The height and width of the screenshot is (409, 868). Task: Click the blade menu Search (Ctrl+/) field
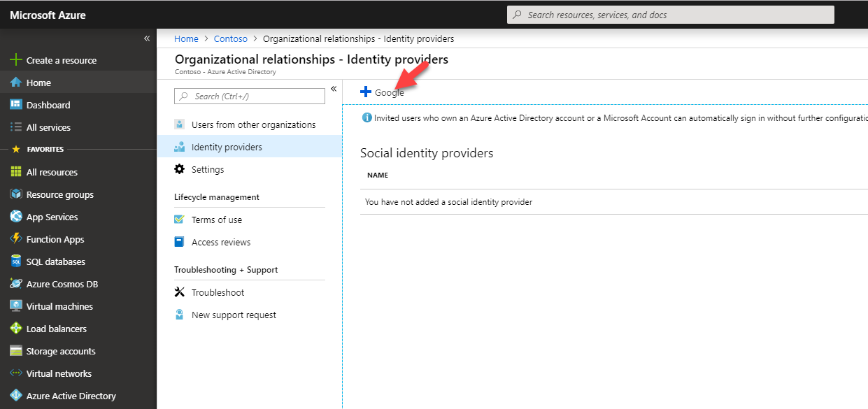pos(250,96)
